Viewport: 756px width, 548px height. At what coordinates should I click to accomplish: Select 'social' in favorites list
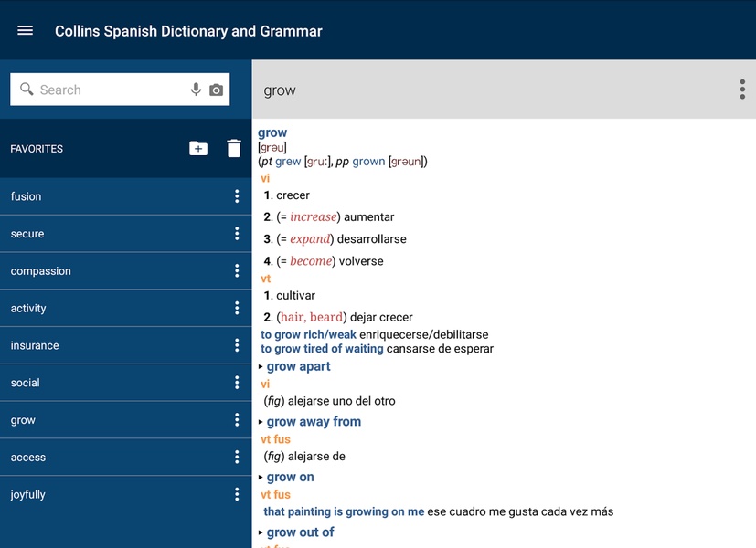point(126,383)
